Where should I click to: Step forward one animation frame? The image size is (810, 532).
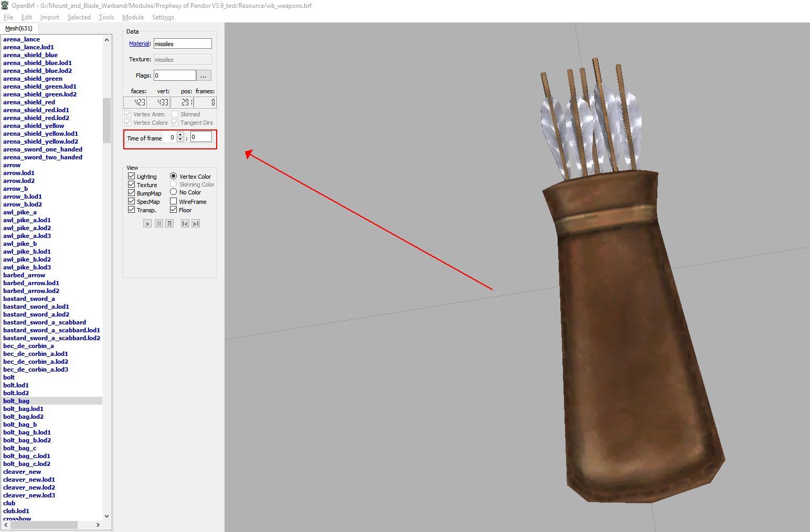click(x=196, y=223)
